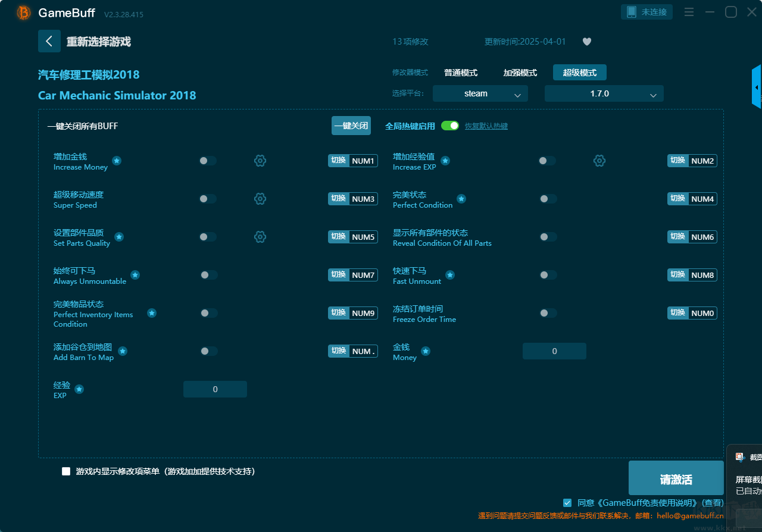Click the phone icon for 未连接 status
Screen dimensions: 762x532
click(x=632, y=12)
